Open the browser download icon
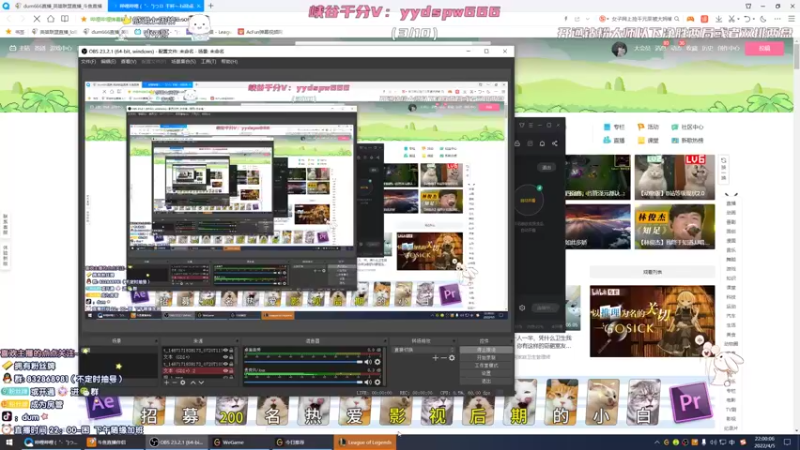 (x=718, y=19)
